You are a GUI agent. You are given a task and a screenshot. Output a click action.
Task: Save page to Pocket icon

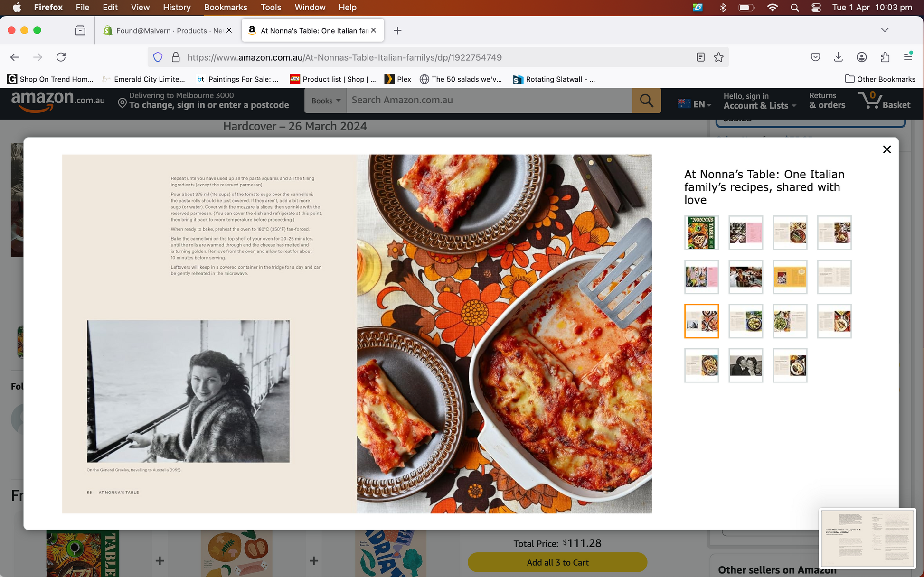(x=815, y=57)
